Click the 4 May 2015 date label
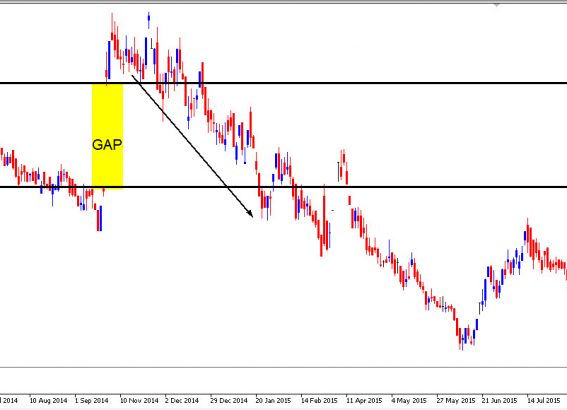567x410 pixels. click(x=409, y=401)
